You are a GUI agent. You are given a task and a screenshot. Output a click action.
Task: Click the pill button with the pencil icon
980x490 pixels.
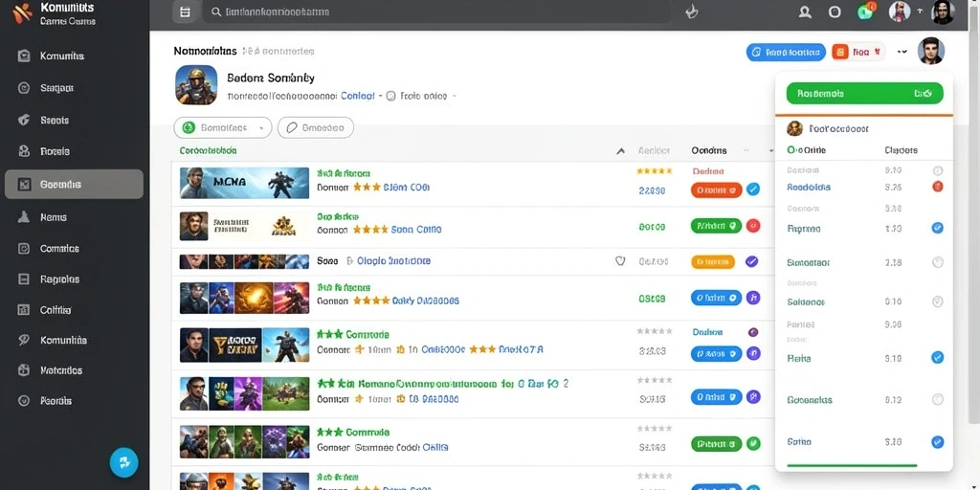tap(316, 127)
